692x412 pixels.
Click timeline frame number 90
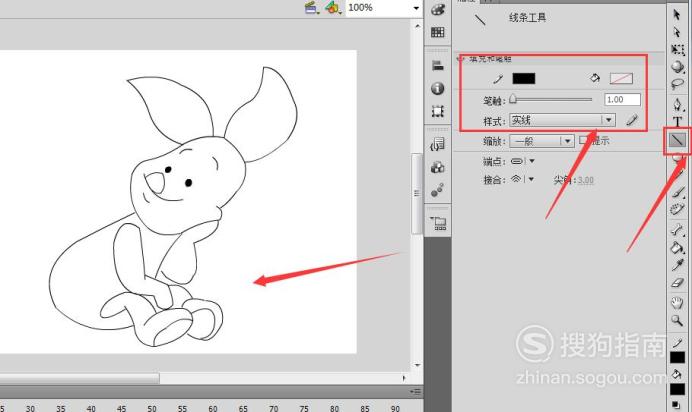pyautogui.click(x=395, y=408)
